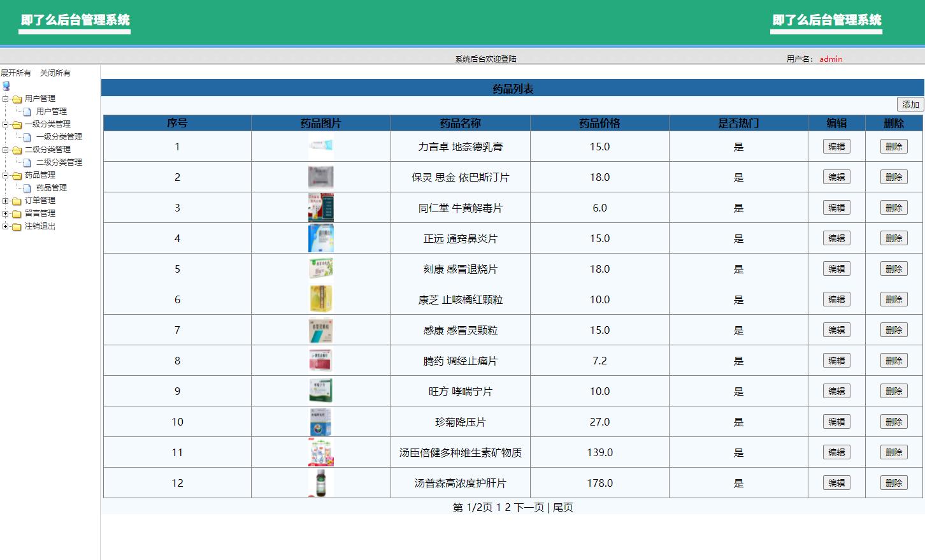Click 展开所有 to expand all nodes
Viewport: 925px width, 560px height.
pos(16,73)
